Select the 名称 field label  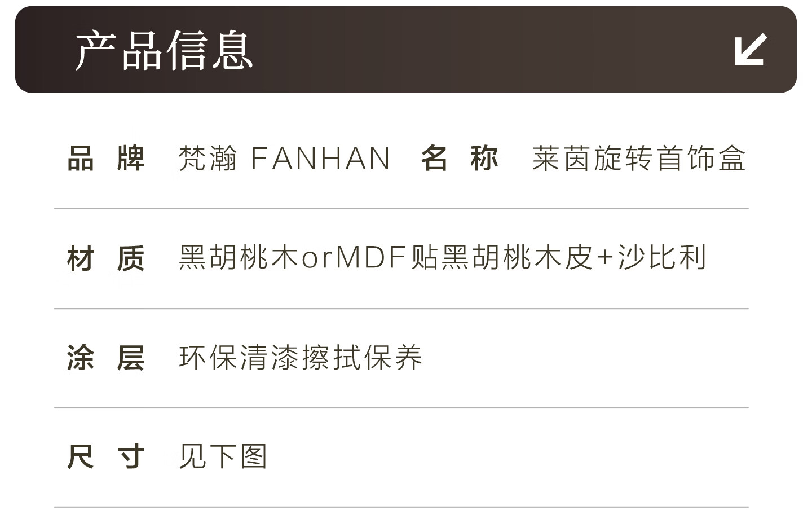459,159
